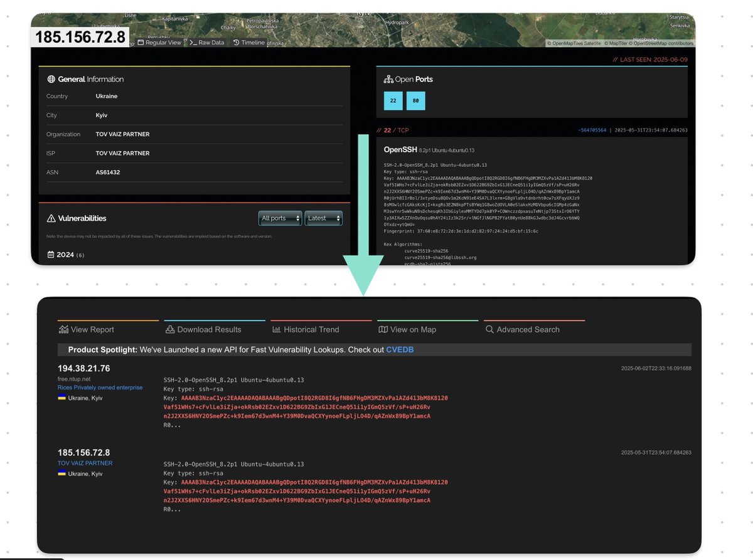Open result IP 194.38.21.76
The height and width of the screenshot is (560, 753).
tap(84, 368)
